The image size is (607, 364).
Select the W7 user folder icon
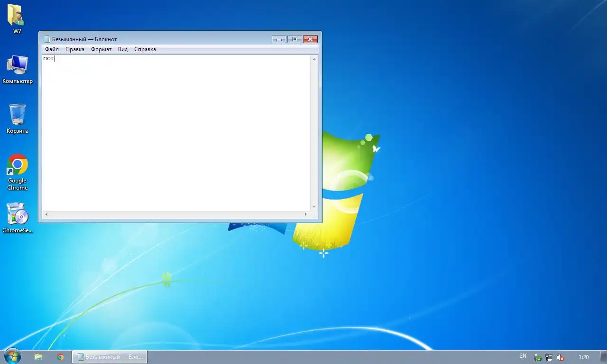[x=17, y=19]
